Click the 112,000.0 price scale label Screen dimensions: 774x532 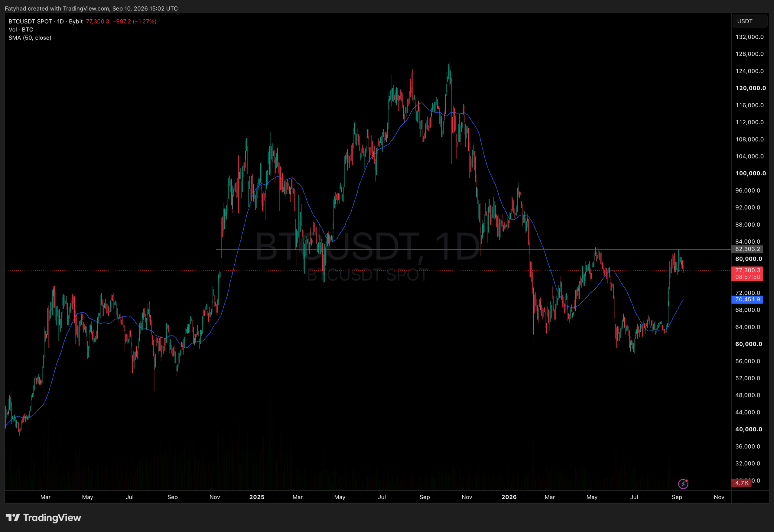point(750,122)
